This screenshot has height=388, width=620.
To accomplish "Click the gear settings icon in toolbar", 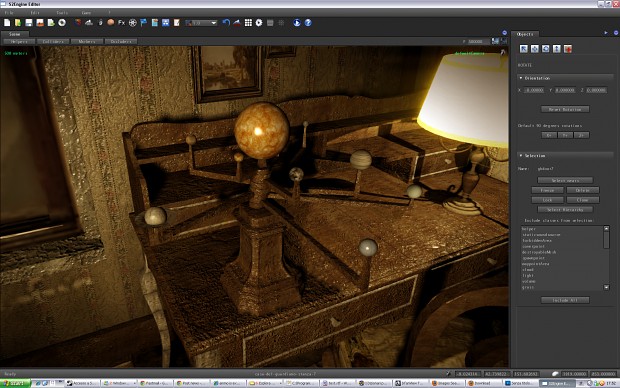I will pyautogui.click(x=259, y=23).
